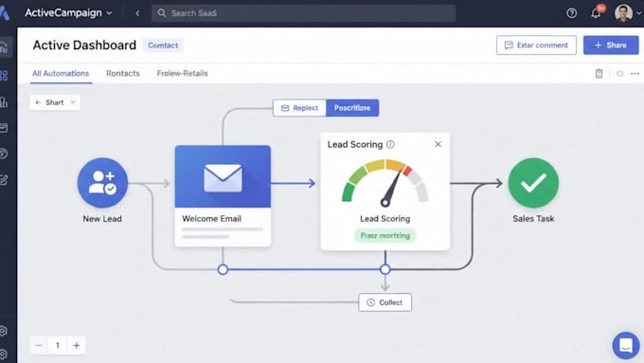Viewport: 644px width, 363px height.
Task: Switch to All Automations tab
Action: (61, 73)
